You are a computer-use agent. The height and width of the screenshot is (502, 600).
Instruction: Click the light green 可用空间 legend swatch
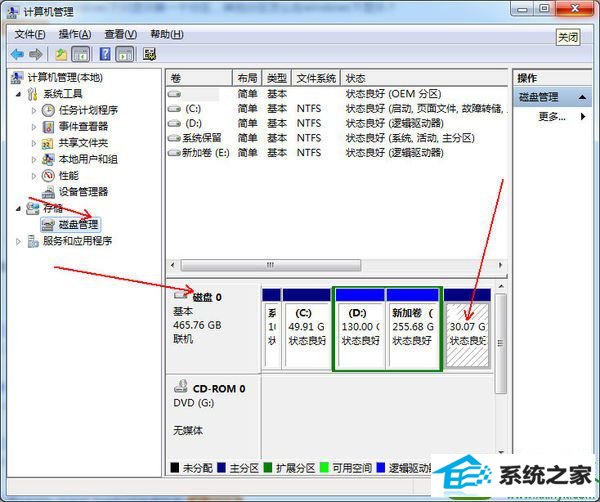point(324,468)
